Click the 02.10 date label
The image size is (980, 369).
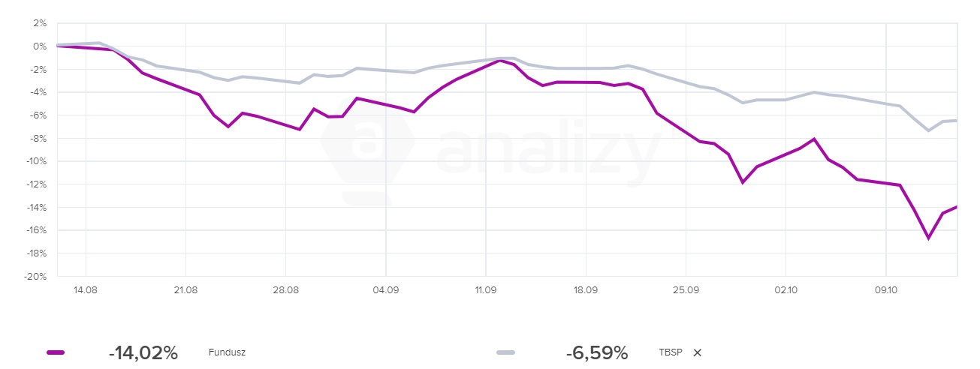[x=786, y=289]
